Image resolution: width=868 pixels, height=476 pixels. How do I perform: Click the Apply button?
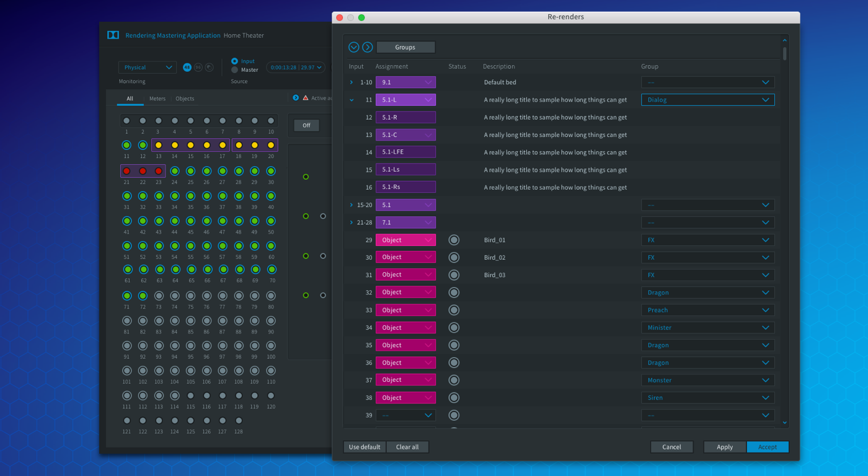(725, 447)
